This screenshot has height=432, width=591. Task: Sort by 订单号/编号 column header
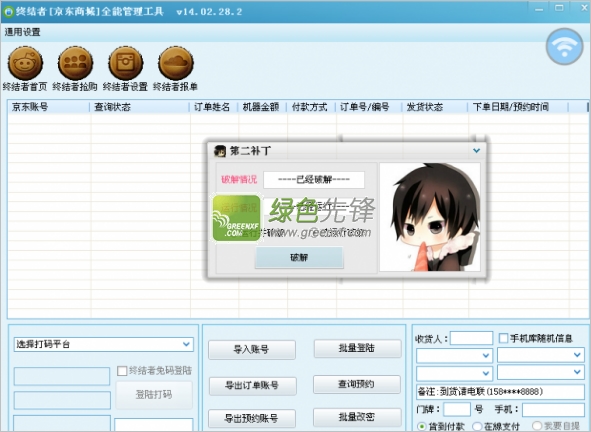click(369, 107)
